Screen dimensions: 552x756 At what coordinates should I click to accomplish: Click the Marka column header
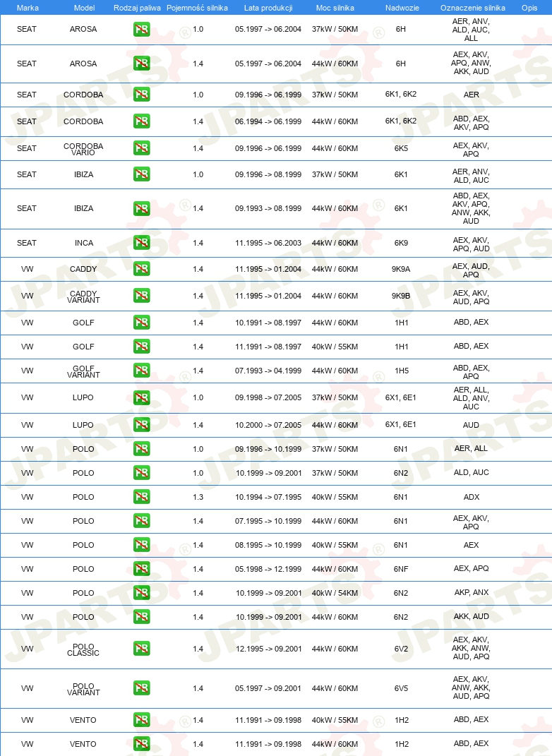[x=28, y=8]
